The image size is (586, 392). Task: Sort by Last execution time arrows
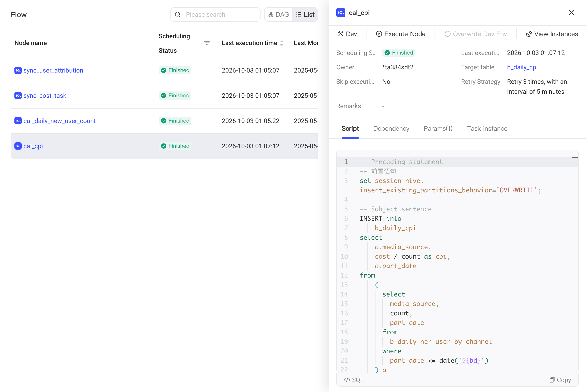(x=282, y=43)
